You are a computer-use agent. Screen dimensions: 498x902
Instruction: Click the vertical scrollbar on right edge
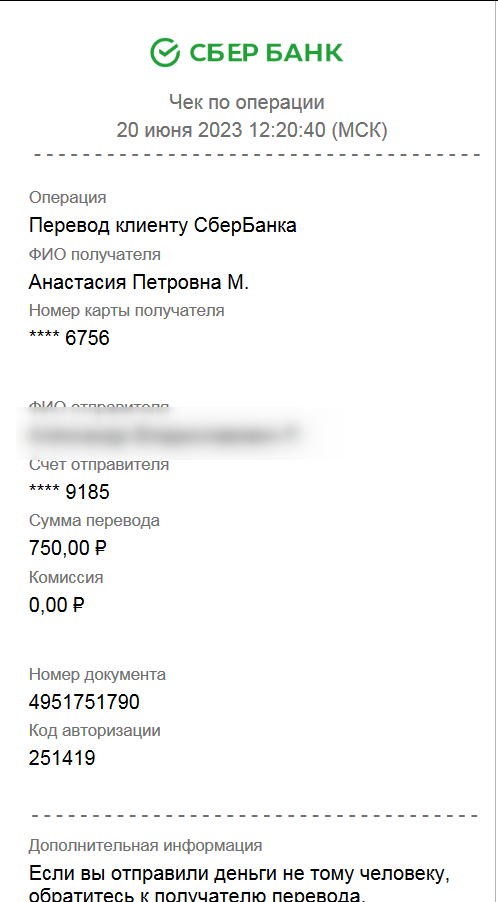[x=496, y=451]
